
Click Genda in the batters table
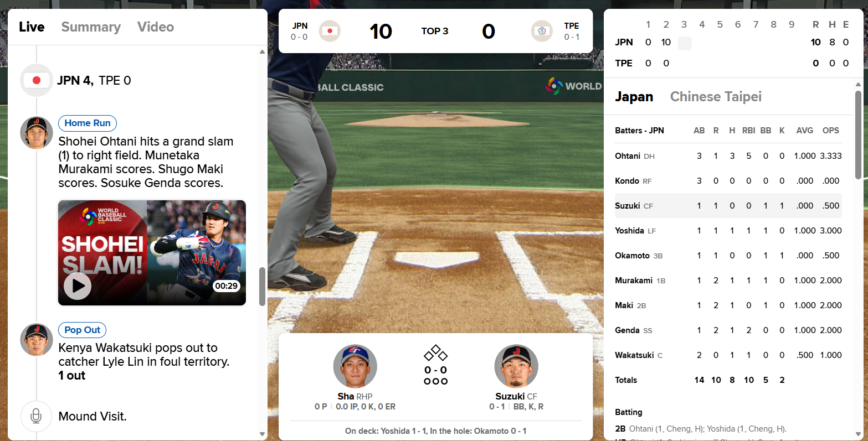click(x=627, y=330)
